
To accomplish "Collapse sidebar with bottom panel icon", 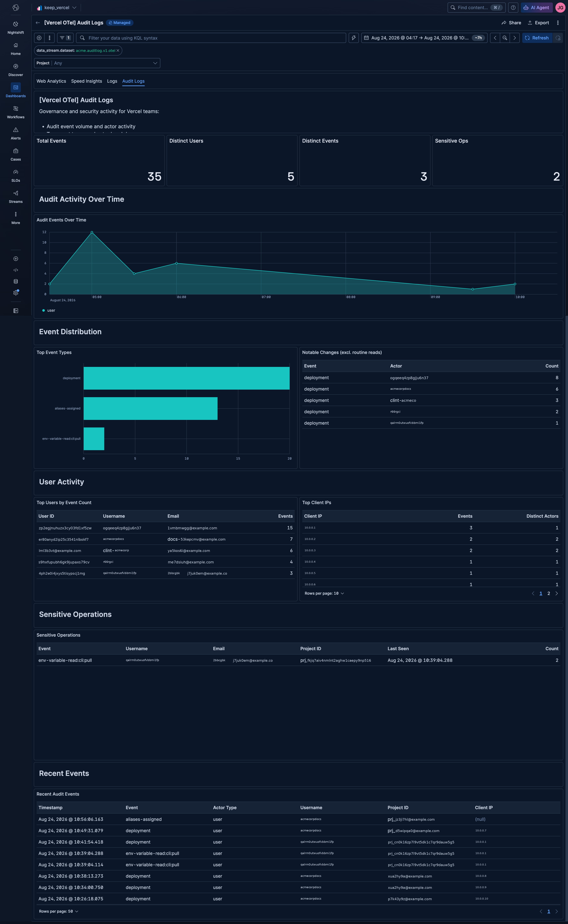I will click(x=15, y=311).
